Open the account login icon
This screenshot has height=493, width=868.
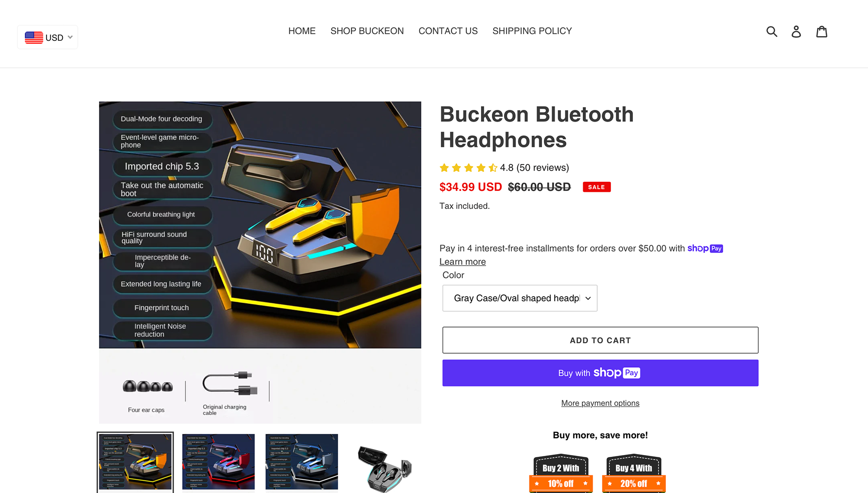pyautogui.click(x=796, y=31)
